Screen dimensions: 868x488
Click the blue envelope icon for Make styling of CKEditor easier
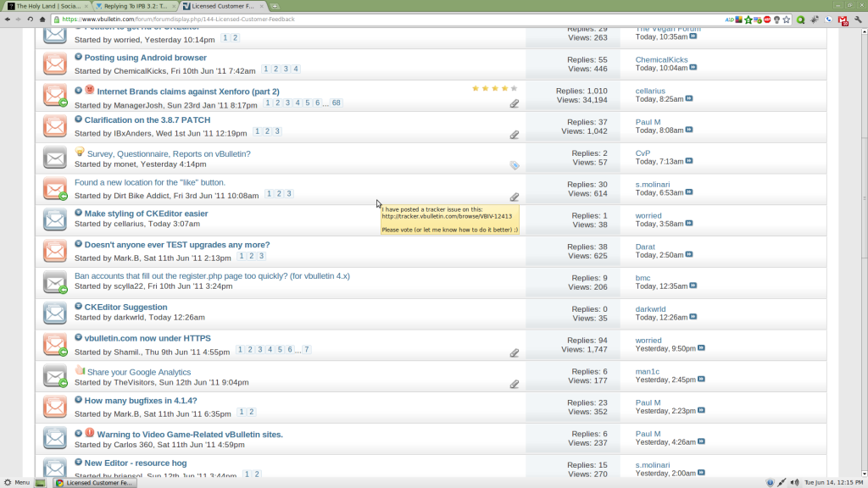click(x=55, y=219)
